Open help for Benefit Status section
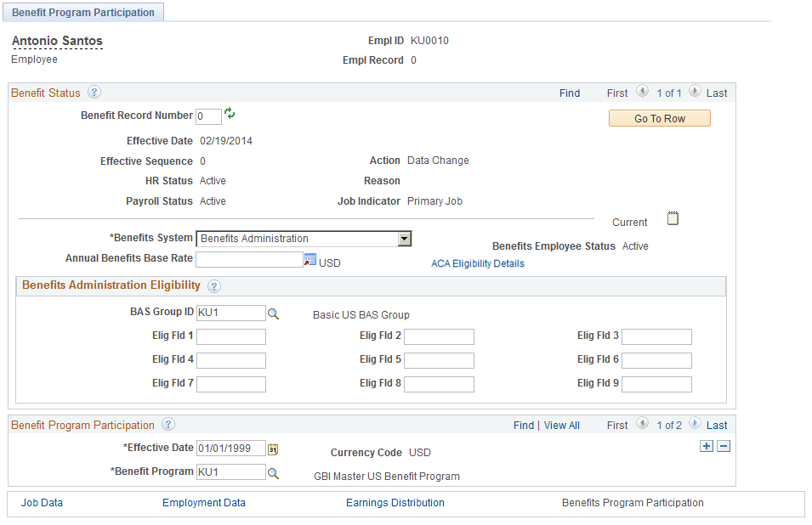This screenshot has height=525, width=812. (x=93, y=92)
